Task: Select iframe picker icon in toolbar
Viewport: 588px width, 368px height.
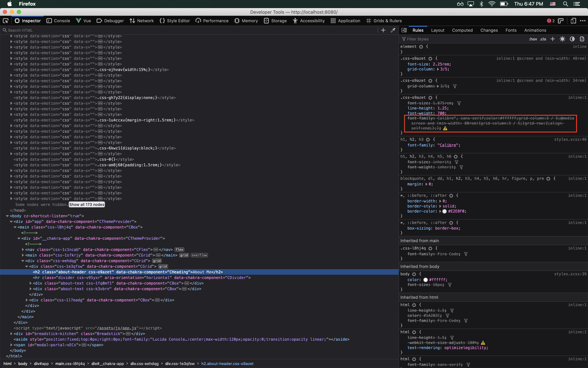Action: (x=561, y=21)
